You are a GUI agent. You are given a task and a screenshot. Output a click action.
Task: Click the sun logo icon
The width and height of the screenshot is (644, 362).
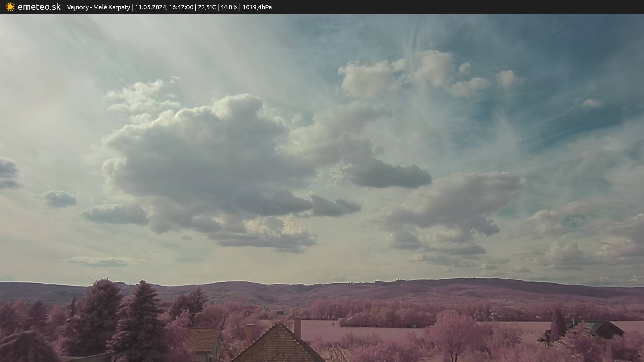coord(10,7)
